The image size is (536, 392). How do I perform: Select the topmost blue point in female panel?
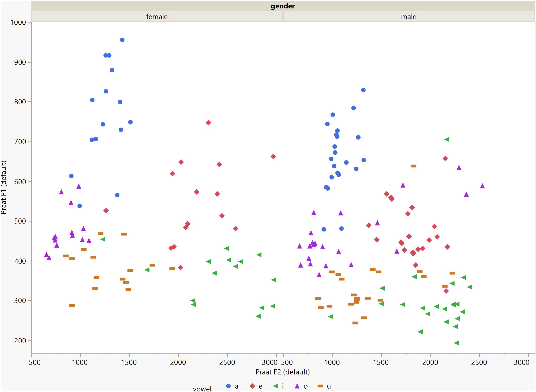click(x=122, y=40)
